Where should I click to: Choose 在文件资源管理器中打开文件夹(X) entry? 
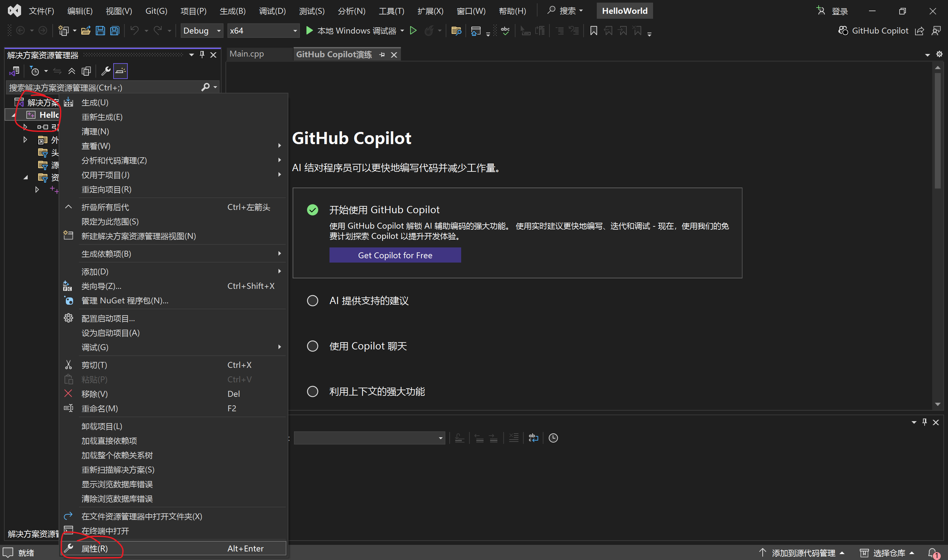tap(173, 516)
